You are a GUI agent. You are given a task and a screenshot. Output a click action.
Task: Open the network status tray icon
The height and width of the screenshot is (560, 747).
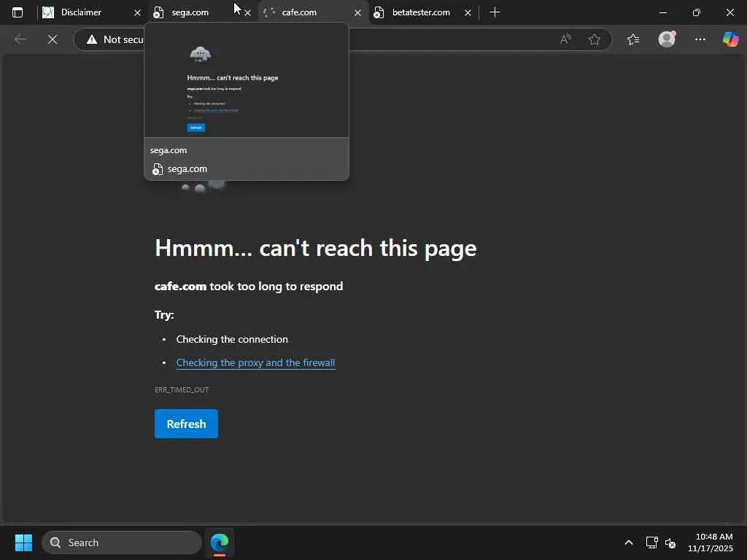click(x=651, y=542)
